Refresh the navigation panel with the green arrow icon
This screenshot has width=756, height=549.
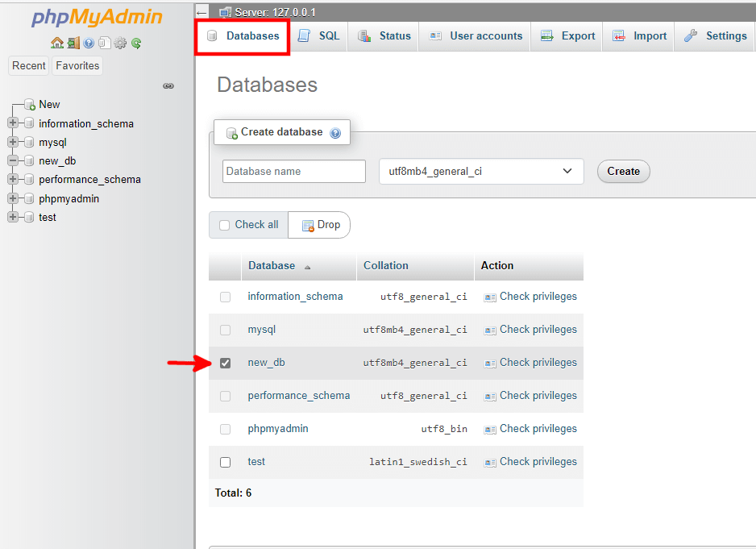(135, 43)
